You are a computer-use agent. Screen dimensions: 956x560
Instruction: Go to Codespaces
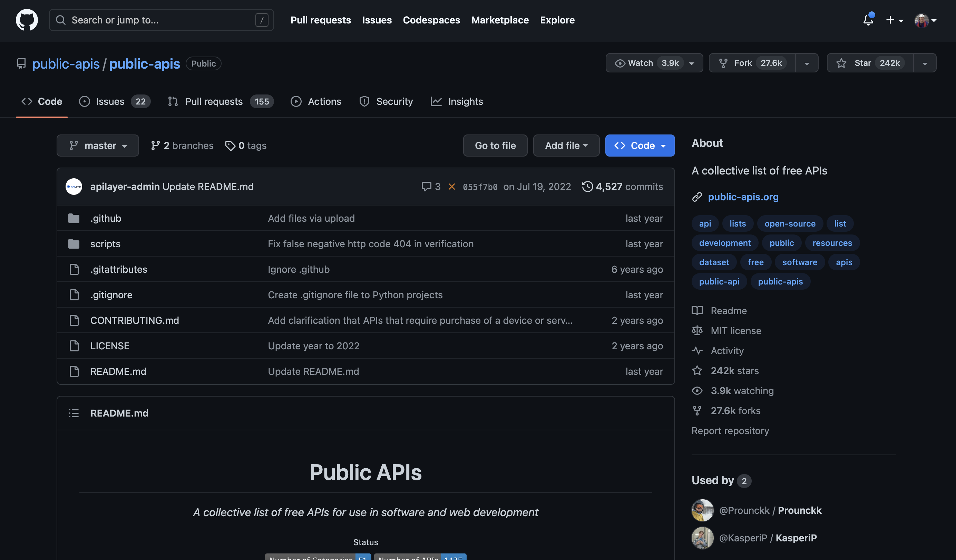(431, 20)
